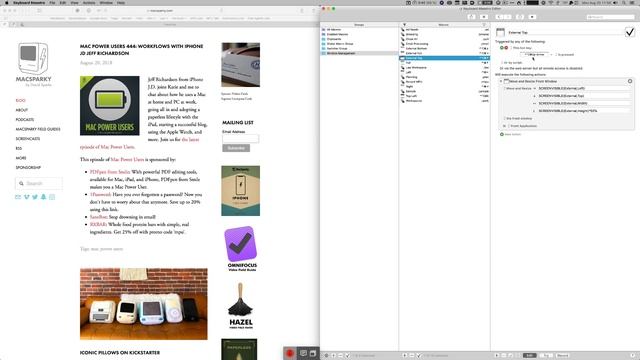Open the Twitter icon on MacSparky sidebar
The height and width of the screenshot is (360, 640).
click(35, 197)
